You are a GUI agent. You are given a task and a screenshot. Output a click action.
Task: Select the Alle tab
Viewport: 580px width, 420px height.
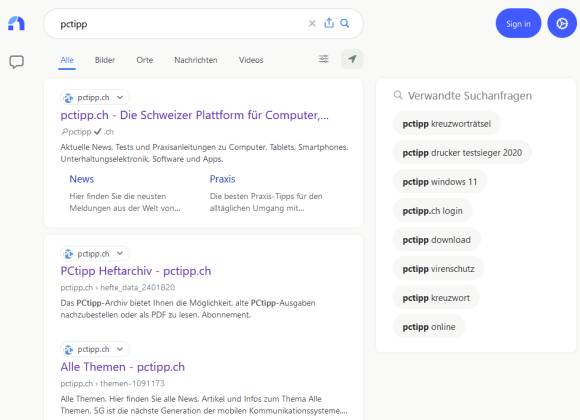67,60
